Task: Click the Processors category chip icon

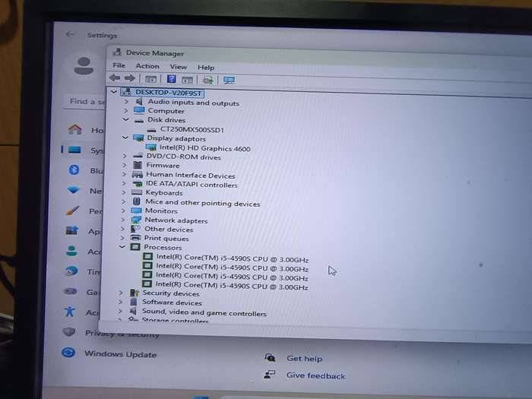Action: (x=135, y=247)
